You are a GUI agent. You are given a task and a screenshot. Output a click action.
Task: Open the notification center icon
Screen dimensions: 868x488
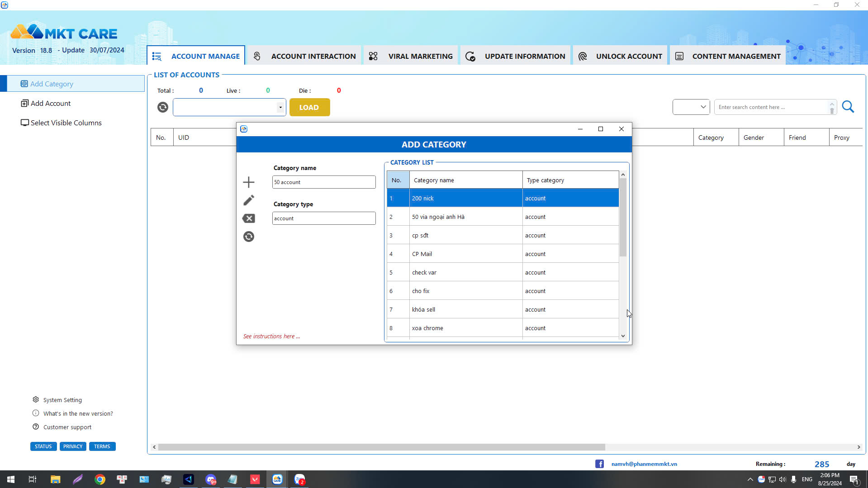tap(854, 480)
